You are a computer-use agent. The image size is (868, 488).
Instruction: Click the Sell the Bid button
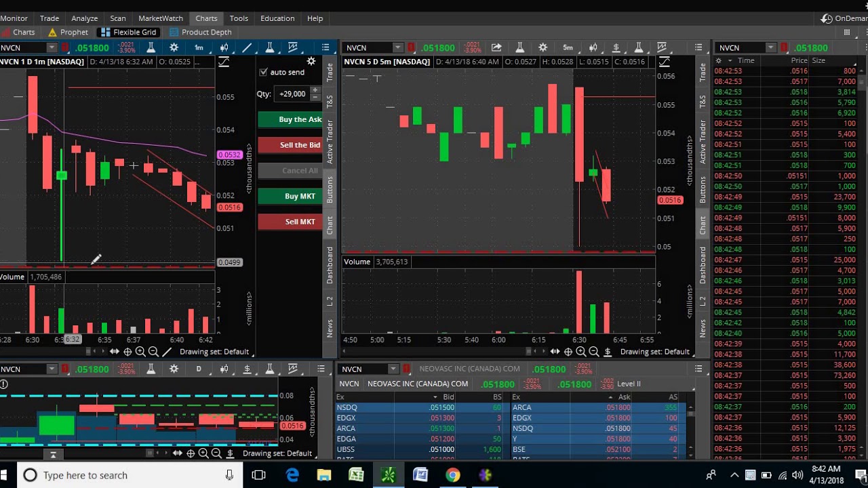click(290, 145)
